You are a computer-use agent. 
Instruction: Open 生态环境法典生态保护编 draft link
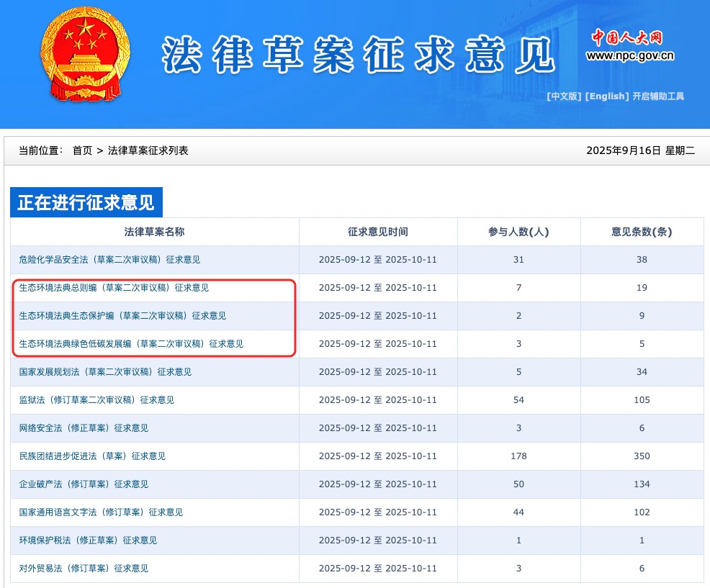coord(122,316)
